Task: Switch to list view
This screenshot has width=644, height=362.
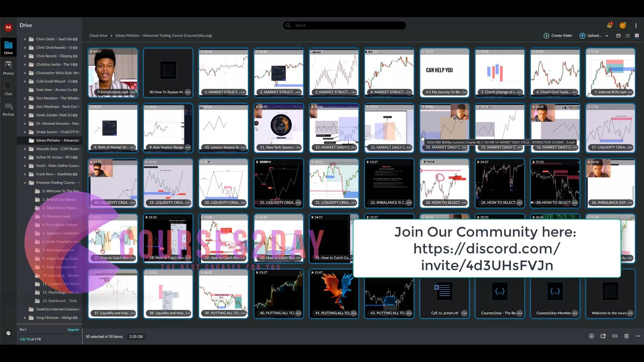Action: click(x=627, y=36)
